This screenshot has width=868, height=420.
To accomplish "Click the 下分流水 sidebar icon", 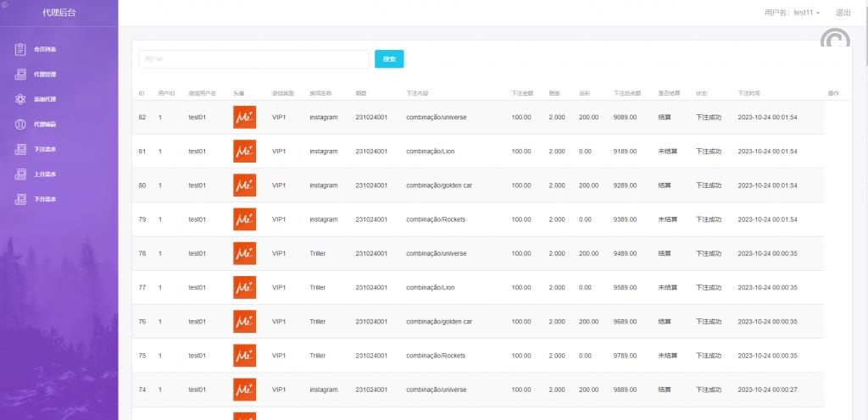I will [x=20, y=200].
